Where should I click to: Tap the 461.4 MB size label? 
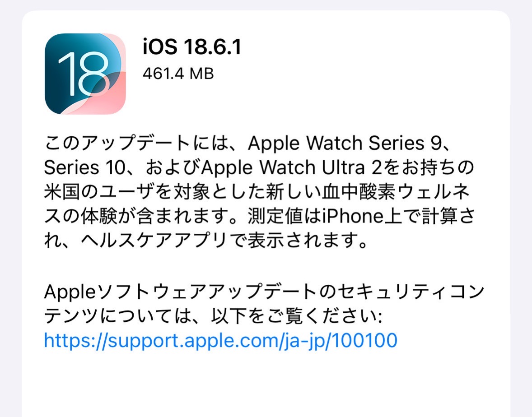178,74
